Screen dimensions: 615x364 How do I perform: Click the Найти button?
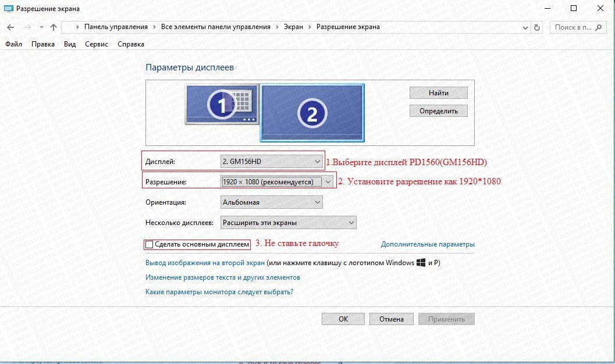point(439,93)
